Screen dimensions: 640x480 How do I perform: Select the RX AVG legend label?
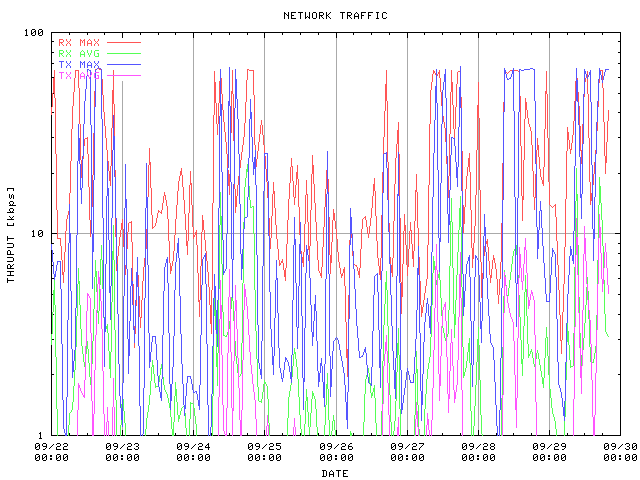coord(79,53)
